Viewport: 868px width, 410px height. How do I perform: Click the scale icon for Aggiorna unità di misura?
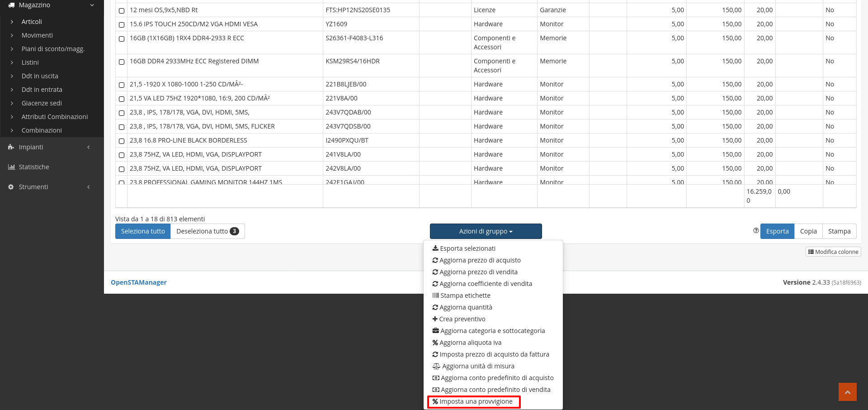[436, 366]
